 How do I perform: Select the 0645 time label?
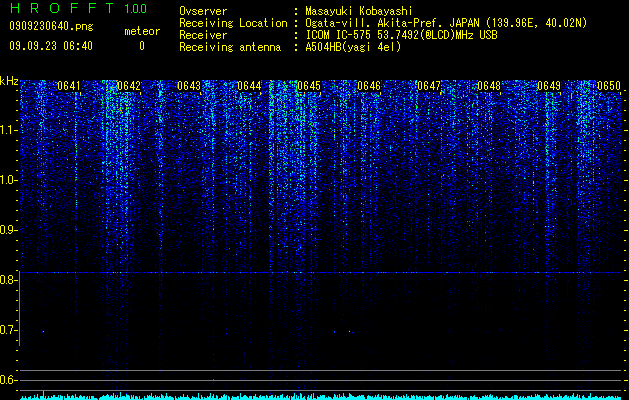click(309, 86)
